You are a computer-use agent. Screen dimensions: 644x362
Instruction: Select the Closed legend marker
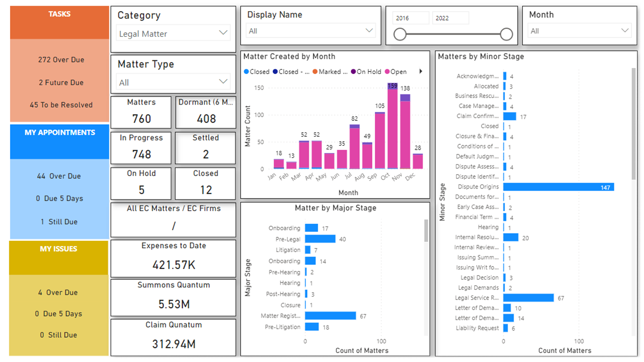pos(246,72)
